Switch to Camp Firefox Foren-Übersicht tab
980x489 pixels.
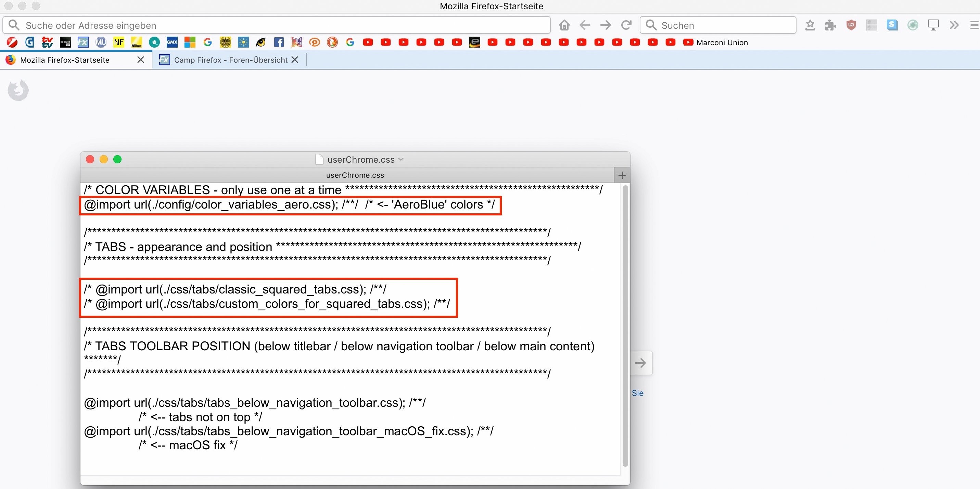(230, 60)
